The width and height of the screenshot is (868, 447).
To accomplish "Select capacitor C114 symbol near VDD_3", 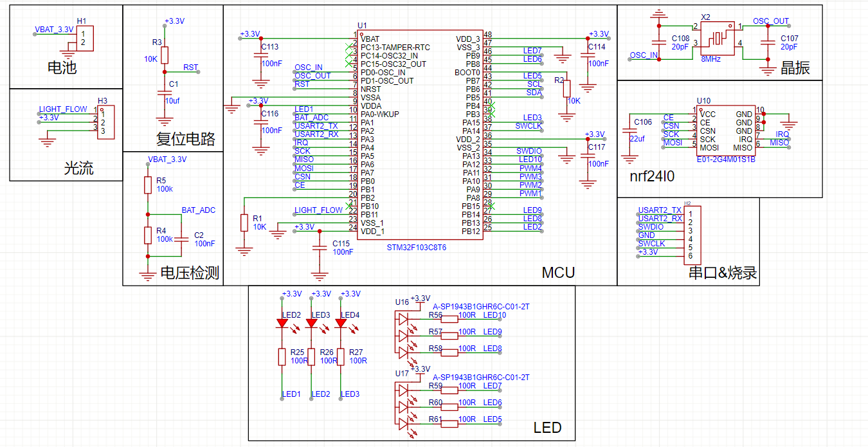I will (587, 55).
